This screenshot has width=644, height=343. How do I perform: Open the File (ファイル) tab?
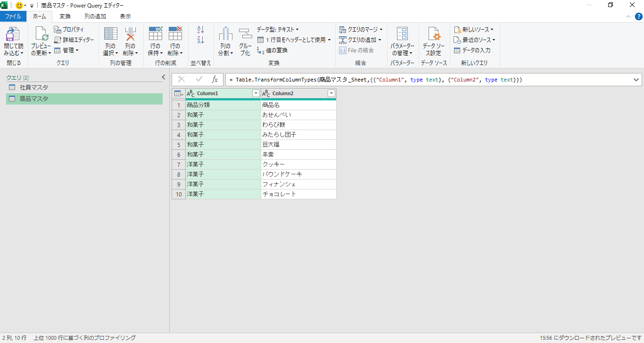pyautogui.click(x=13, y=16)
